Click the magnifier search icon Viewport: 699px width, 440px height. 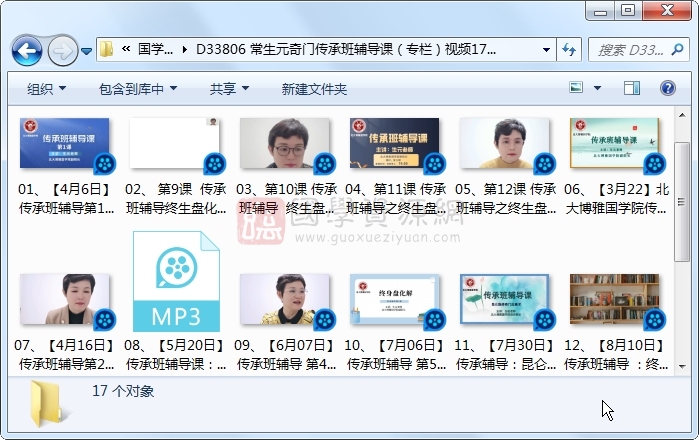(677, 49)
